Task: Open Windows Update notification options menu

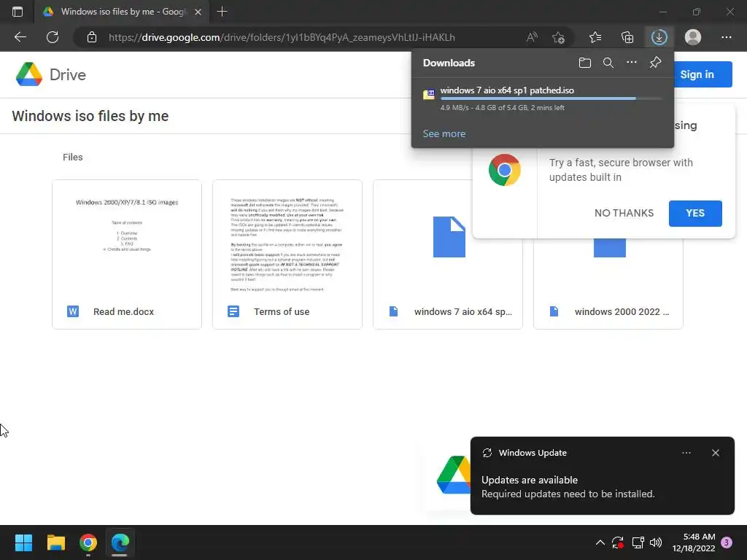Action: tap(686, 453)
